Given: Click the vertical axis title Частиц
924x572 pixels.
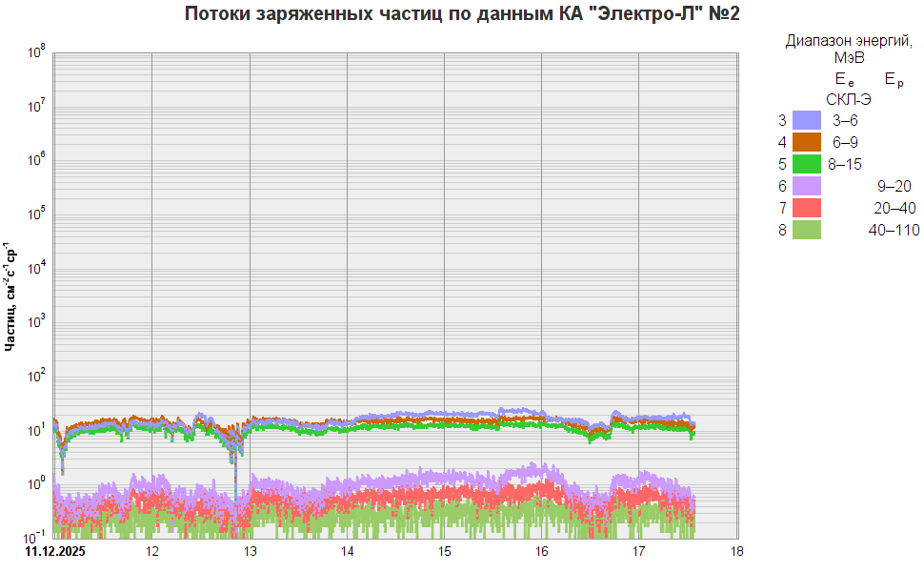Looking at the screenshot, I should pyautogui.click(x=10, y=297).
